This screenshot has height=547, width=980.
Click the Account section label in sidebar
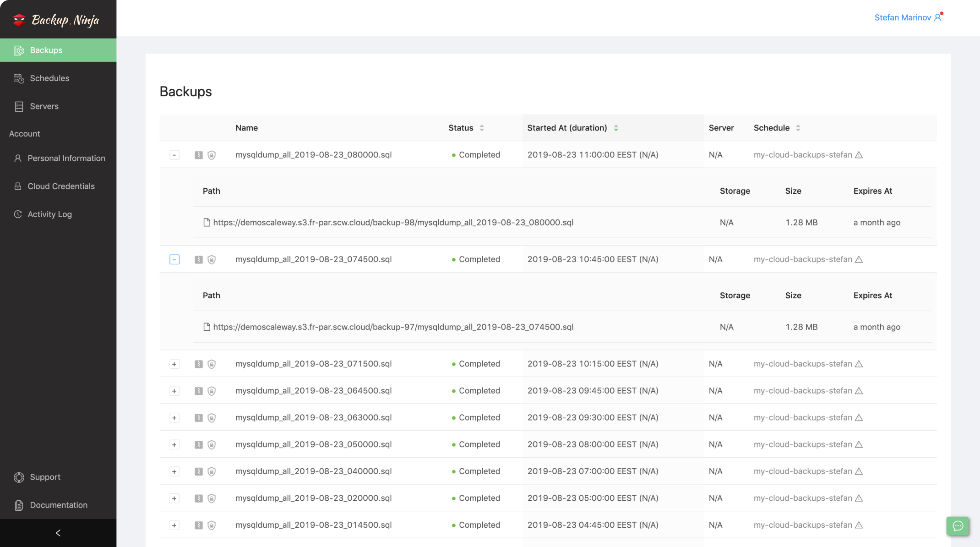tap(25, 133)
